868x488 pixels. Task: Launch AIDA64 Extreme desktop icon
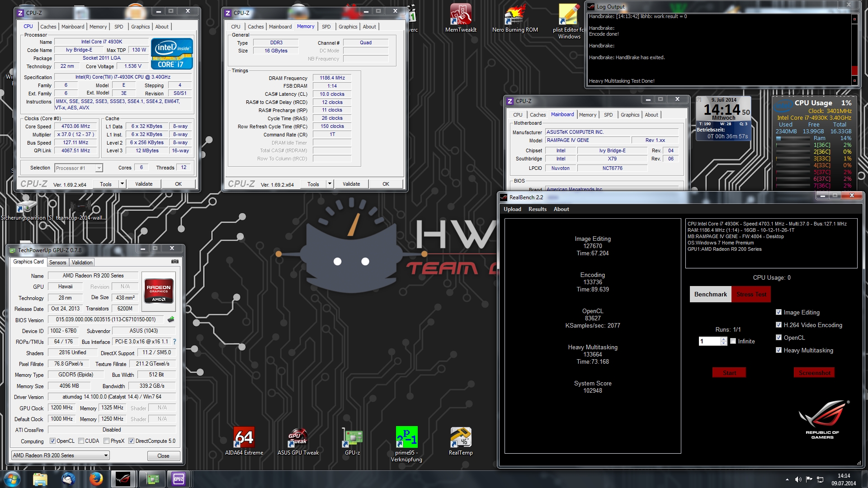[244, 441]
